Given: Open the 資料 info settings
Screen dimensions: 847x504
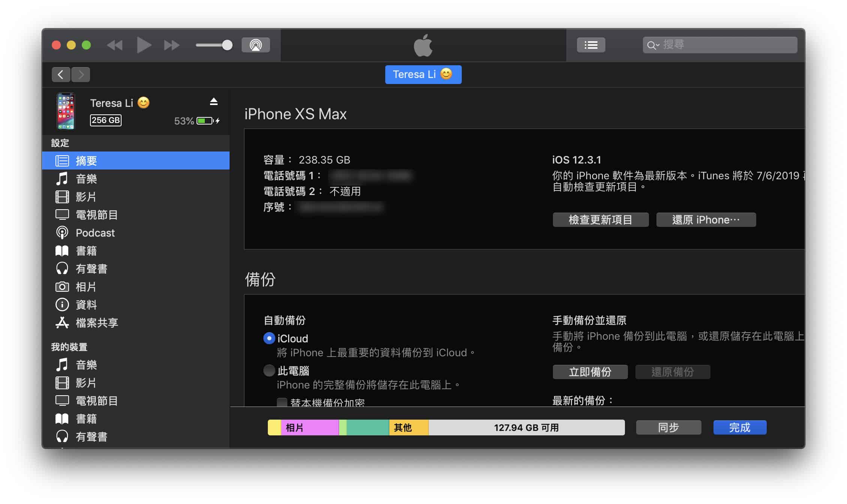Looking at the screenshot, I should click(x=136, y=304).
